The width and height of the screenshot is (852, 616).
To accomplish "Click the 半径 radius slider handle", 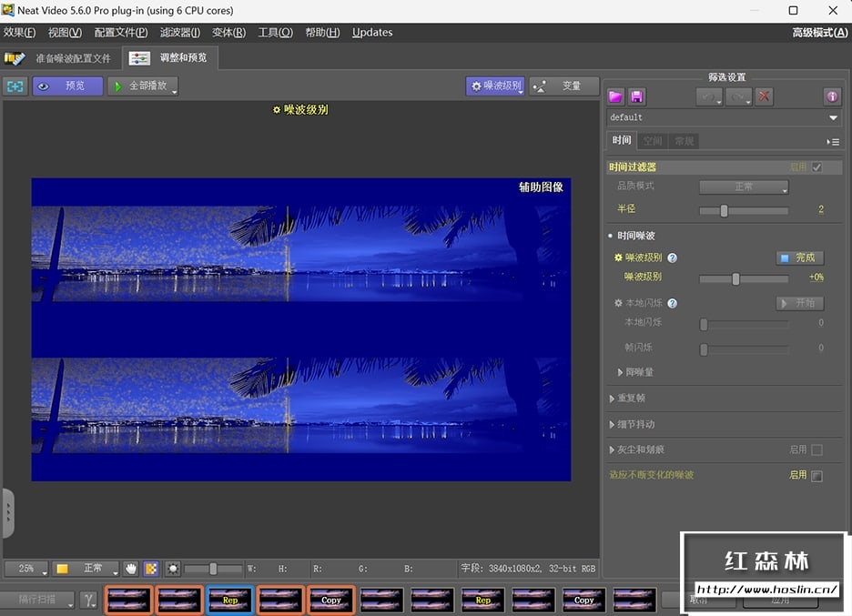I will tap(724, 210).
